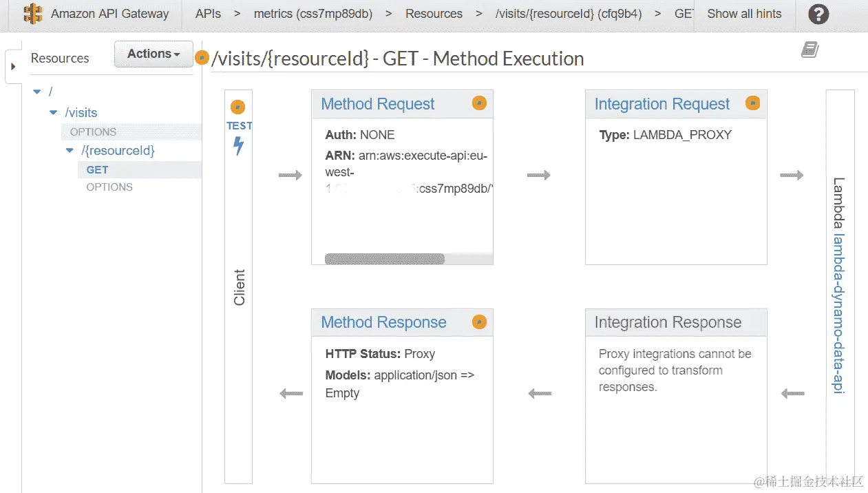The height and width of the screenshot is (493, 868).
Task: Click the Method Request hint dot
Action: click(479, 103)
